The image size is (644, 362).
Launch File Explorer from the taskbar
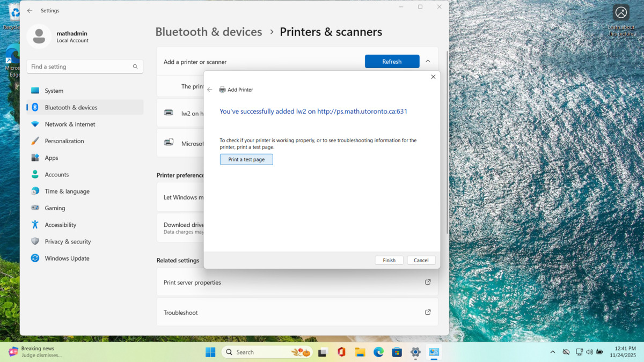360,352
